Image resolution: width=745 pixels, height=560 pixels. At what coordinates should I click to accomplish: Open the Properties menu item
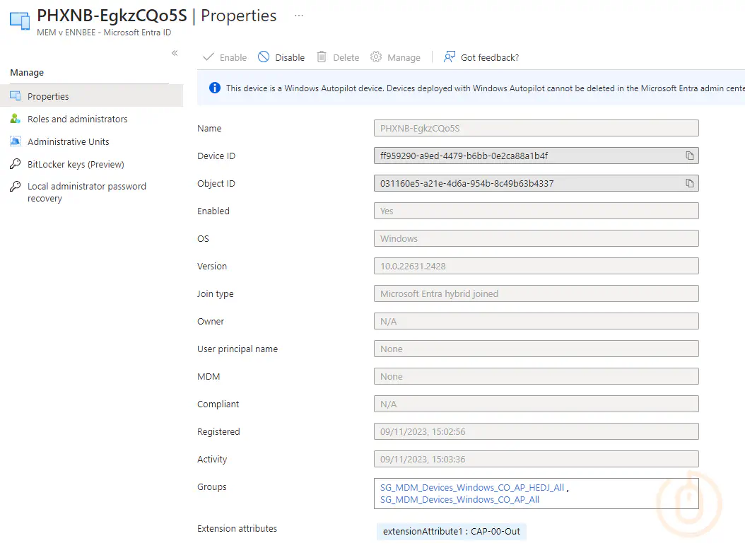tap(92, 96)
